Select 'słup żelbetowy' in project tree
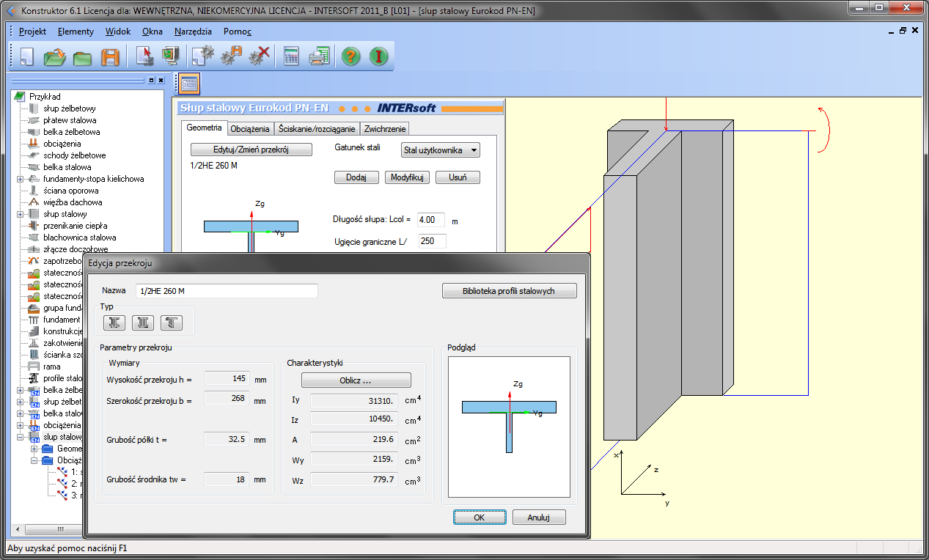The height and width of the screenshot is (560, 929). (69, 108)
